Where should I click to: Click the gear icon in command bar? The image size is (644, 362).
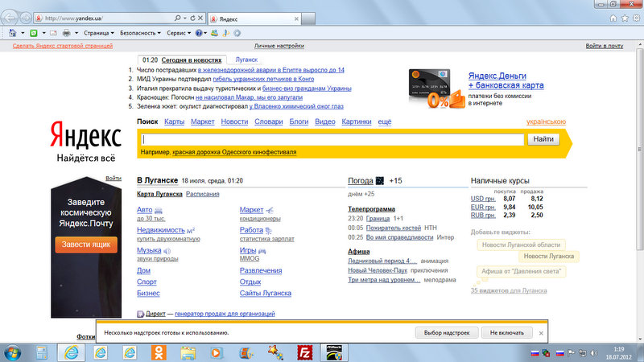point(237,33)
